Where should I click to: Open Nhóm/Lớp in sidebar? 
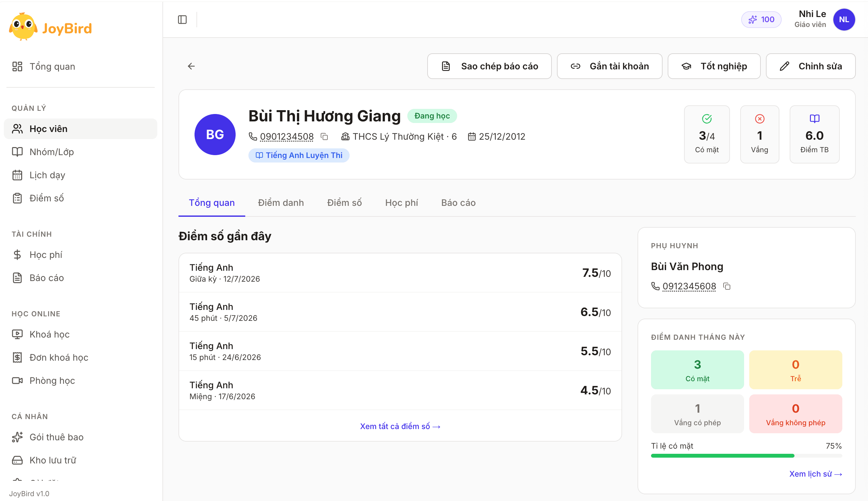pos(81,152)
